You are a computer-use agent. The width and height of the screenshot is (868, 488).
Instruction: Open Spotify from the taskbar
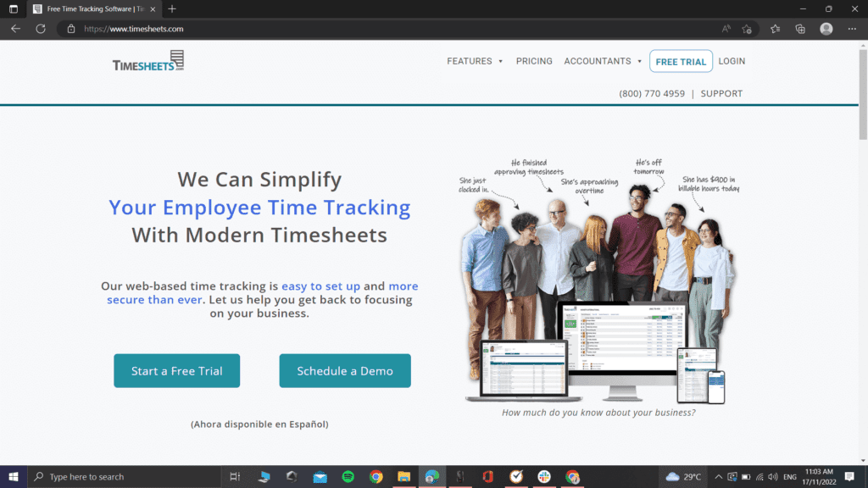(x=348, y=476)
